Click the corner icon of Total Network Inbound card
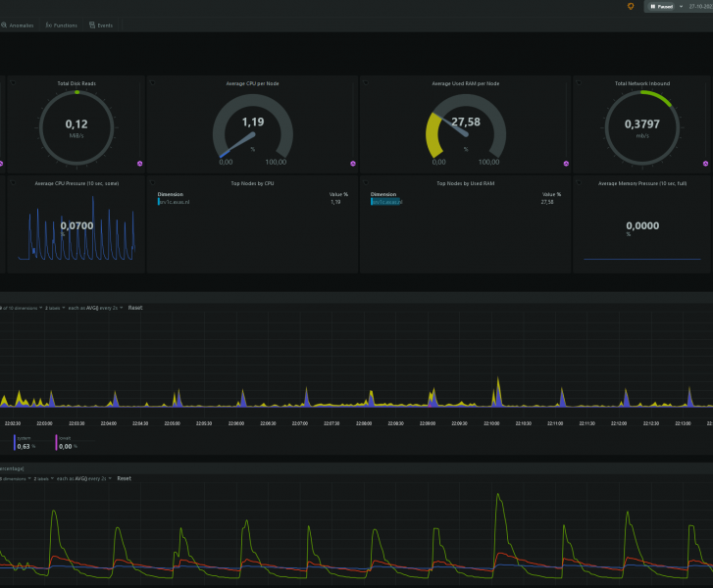Image resolution: width=713 pixels, height=588 pixels. 579,82
